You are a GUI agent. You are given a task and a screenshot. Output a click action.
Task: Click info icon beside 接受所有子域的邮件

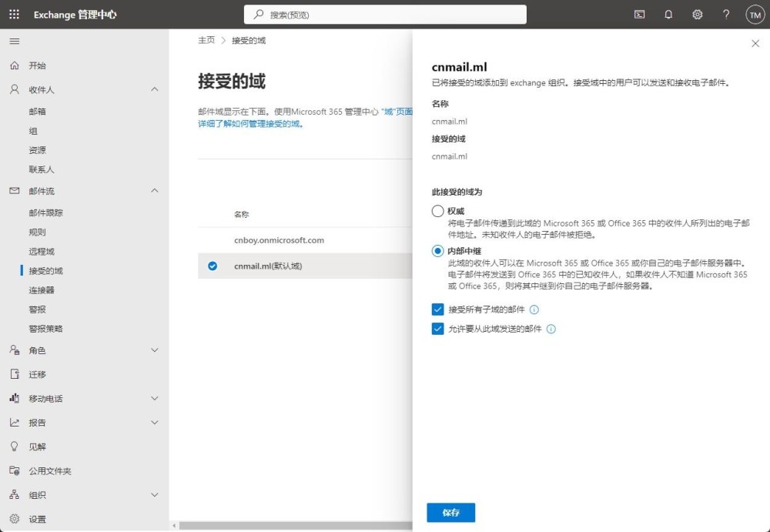534,309
